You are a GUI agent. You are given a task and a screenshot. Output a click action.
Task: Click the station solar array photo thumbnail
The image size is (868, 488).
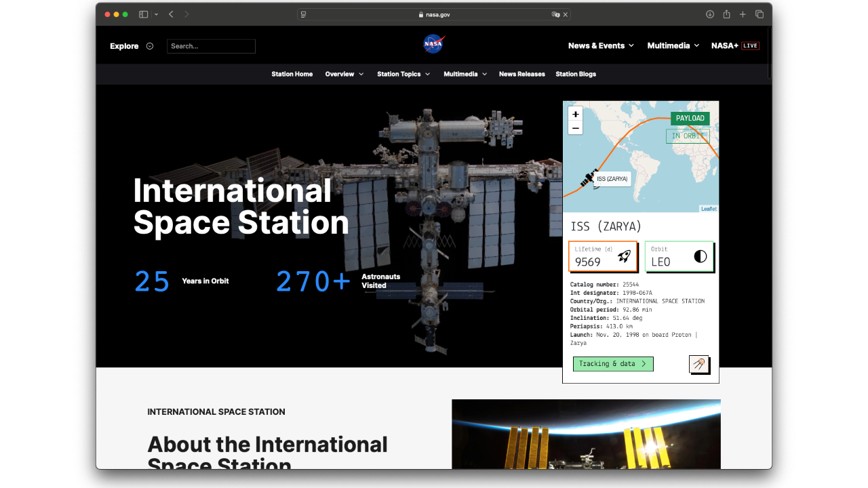coord(586,434)
